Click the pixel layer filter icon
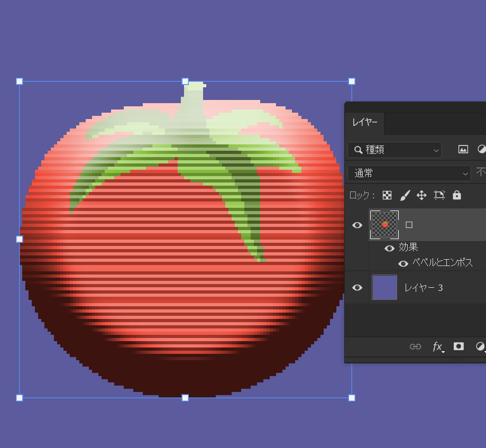The height and width of the screenshot is (448, 486). pos(463,150)
